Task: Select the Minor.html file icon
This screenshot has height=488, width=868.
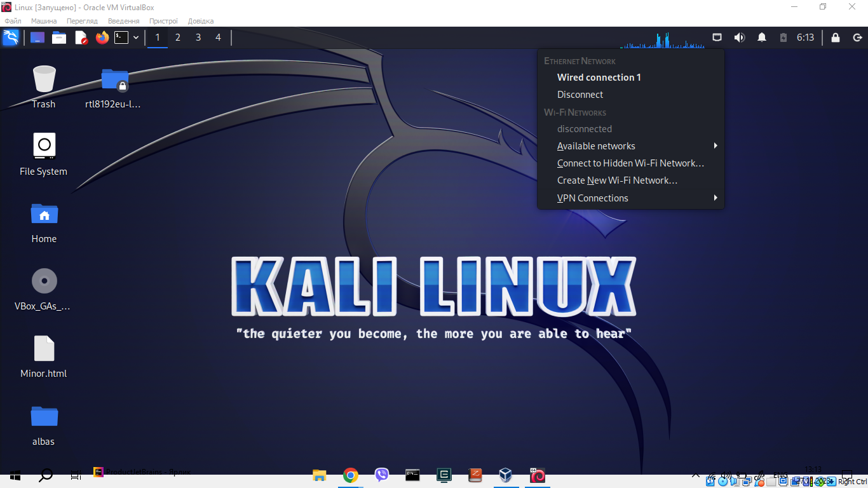Action: tap(44, 356)
